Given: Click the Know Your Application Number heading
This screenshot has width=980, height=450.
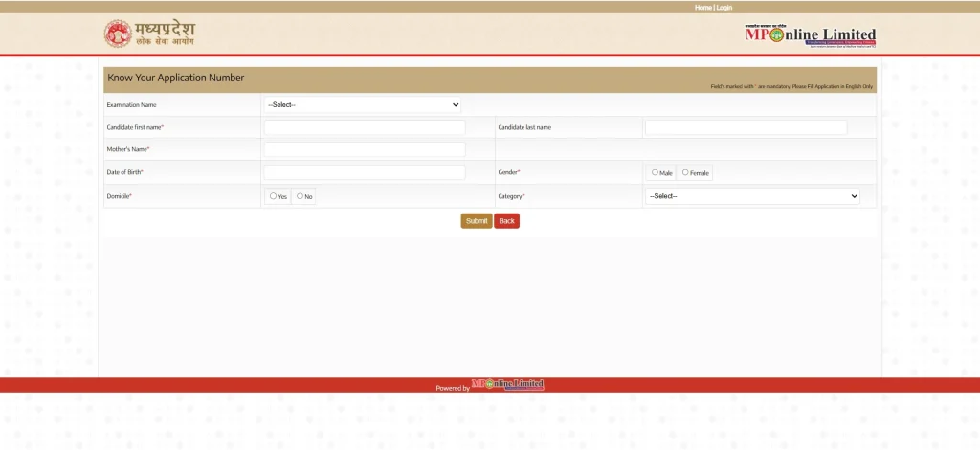Looking at the screenshot, I should [x=176, y=78].
